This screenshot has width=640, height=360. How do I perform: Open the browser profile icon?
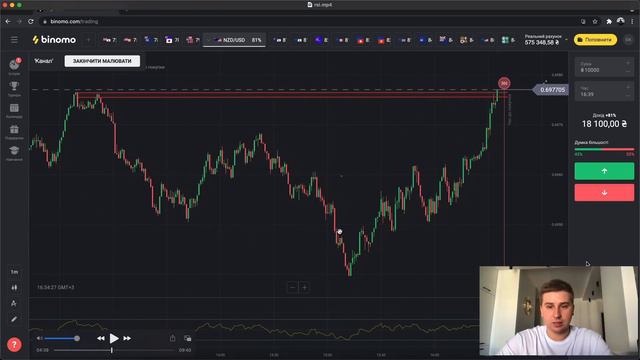[621, 21]
